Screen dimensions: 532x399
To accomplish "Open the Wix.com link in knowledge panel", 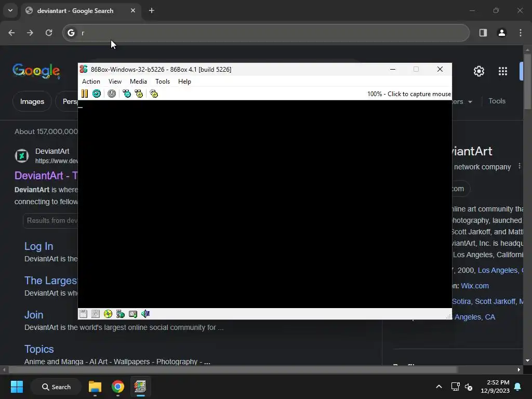I will [x=475, y=286].
